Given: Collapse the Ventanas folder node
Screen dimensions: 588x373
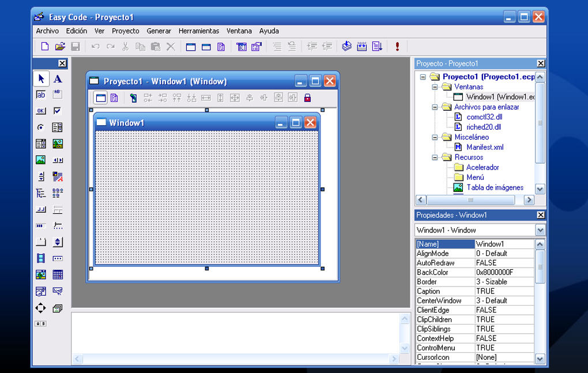Looking at the screenshot, I should [435, 87].
